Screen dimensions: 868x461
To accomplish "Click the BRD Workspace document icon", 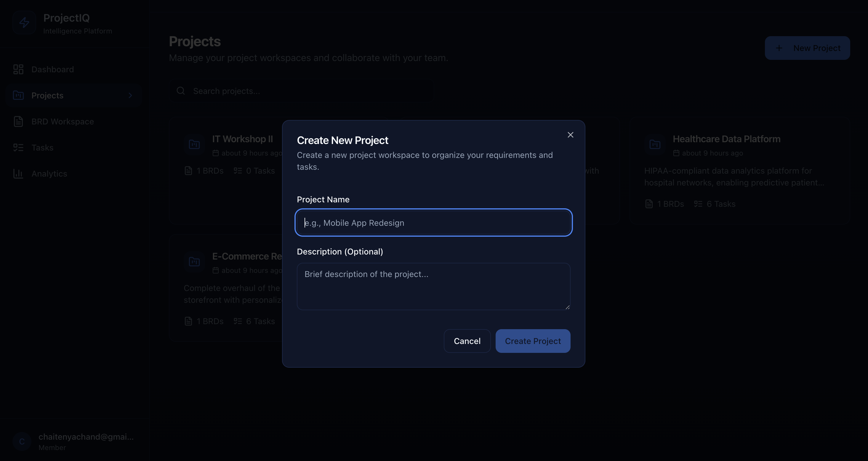I will tap(18, 122).
